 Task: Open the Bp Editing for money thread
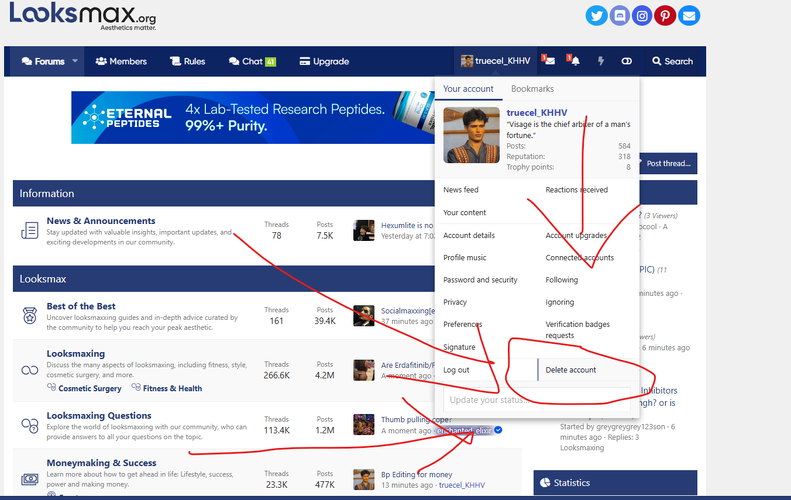point(417,474)
